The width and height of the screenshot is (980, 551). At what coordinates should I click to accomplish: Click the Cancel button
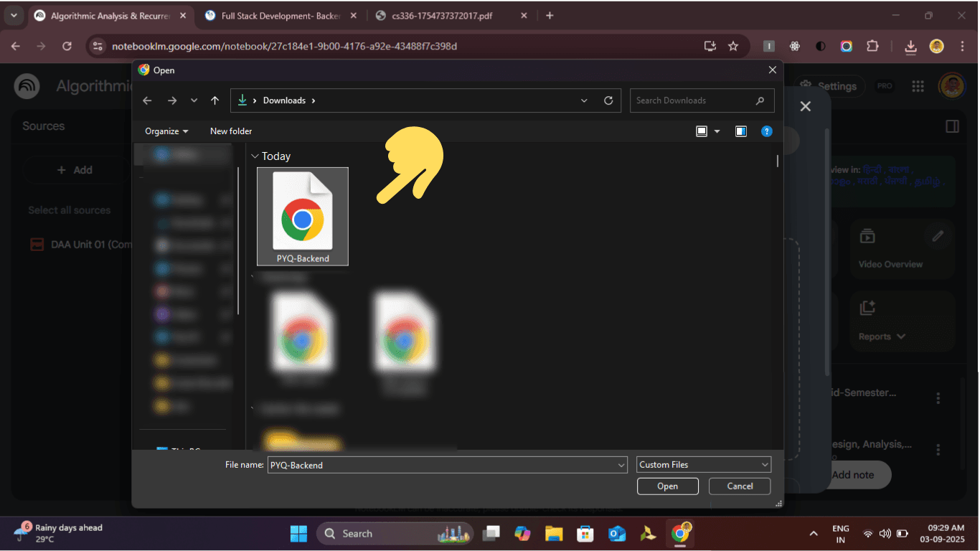(x=740, y=486)
